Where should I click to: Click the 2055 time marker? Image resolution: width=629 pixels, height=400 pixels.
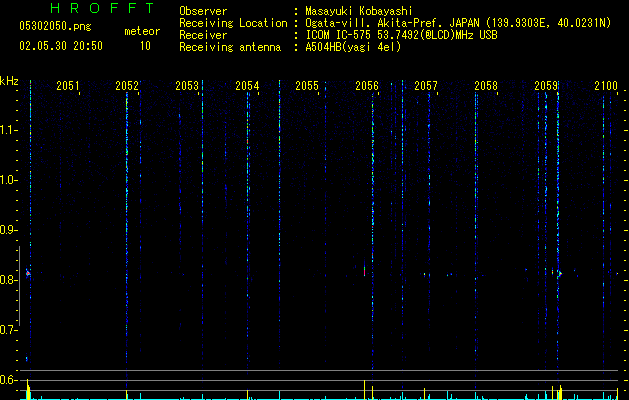coord(307,86)
